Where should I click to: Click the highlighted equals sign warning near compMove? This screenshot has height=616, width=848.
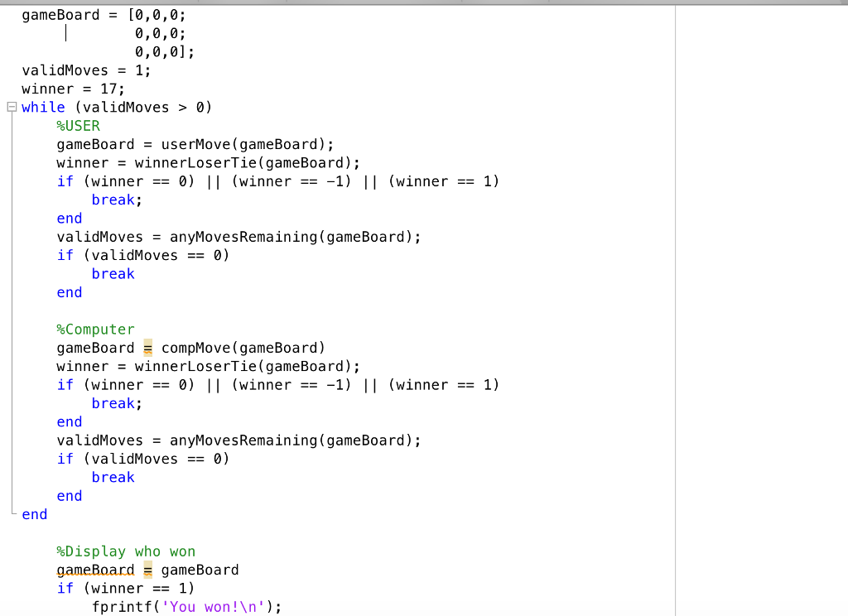[147, 348]
